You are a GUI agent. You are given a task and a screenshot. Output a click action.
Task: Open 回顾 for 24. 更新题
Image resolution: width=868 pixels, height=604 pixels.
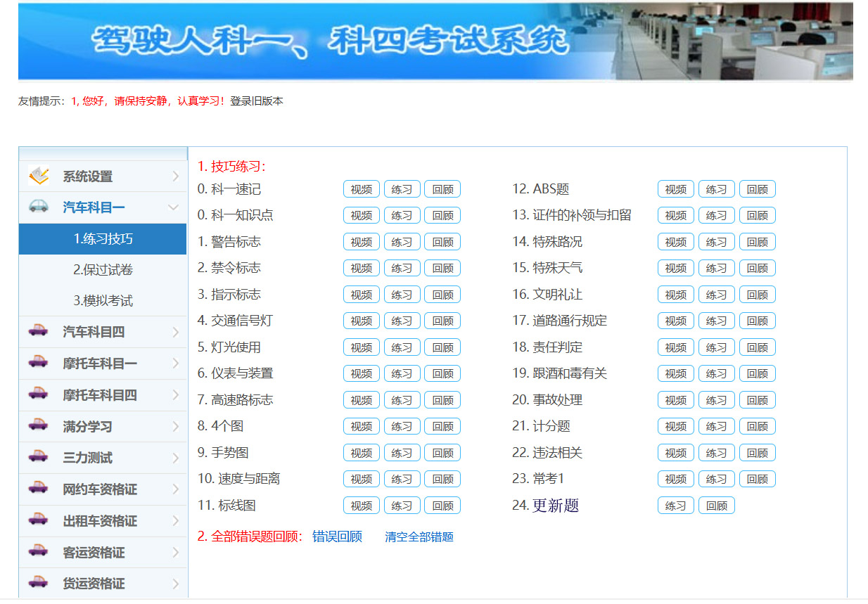pos(716,506)
